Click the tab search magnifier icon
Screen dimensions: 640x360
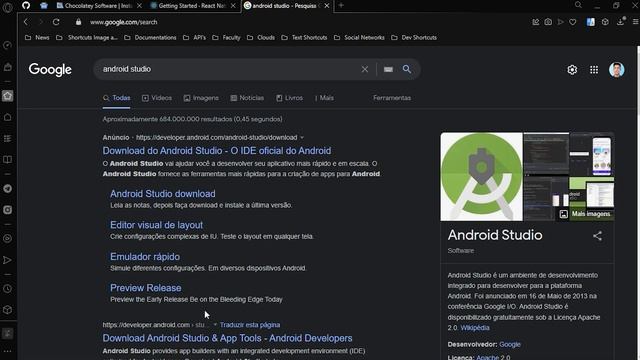(x=578, y=5)
